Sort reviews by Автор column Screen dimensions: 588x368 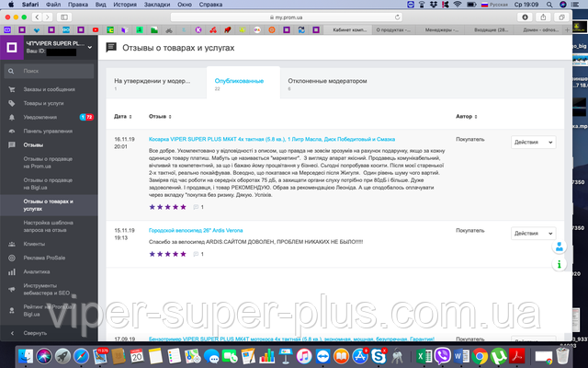tap(467, 117)
